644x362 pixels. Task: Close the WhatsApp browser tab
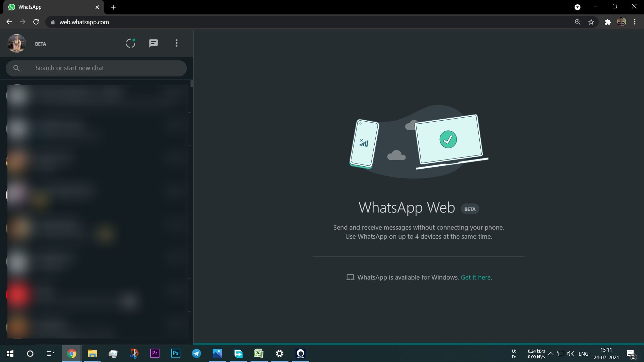pyautogui.click(x=97, y=7)
